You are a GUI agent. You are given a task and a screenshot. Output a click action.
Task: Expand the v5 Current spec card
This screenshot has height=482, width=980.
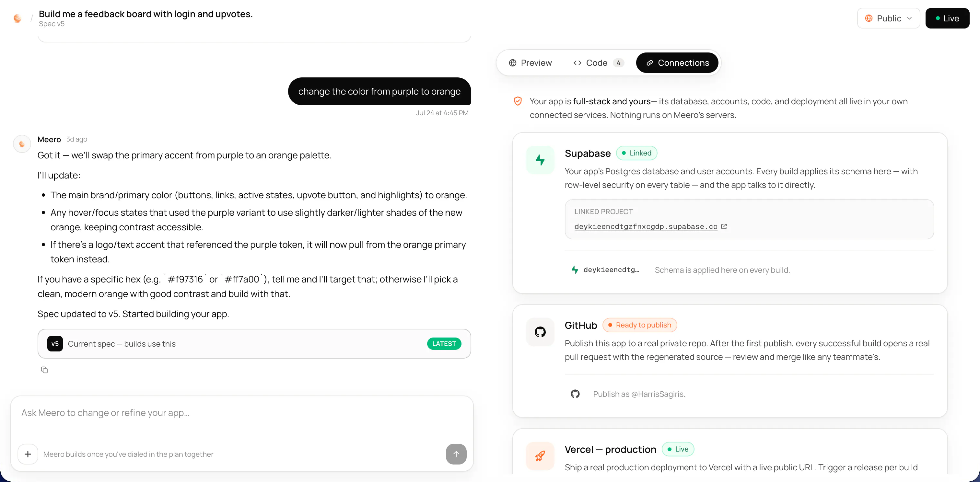tap(254, 344)
